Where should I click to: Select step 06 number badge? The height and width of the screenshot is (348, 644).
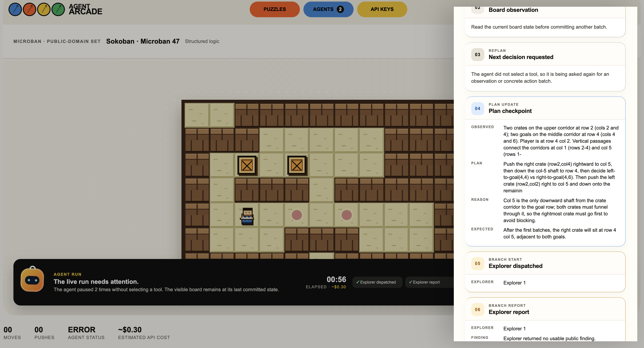point(478,309)
